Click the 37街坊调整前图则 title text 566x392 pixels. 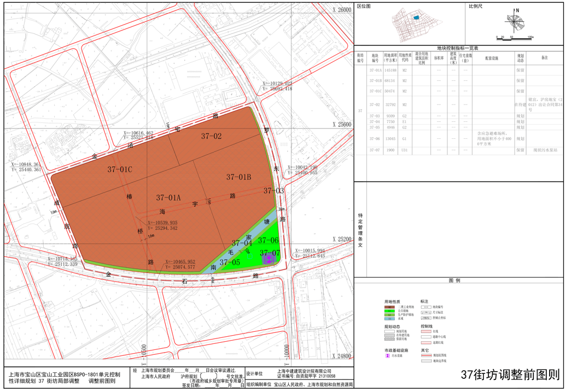(510, 376)
